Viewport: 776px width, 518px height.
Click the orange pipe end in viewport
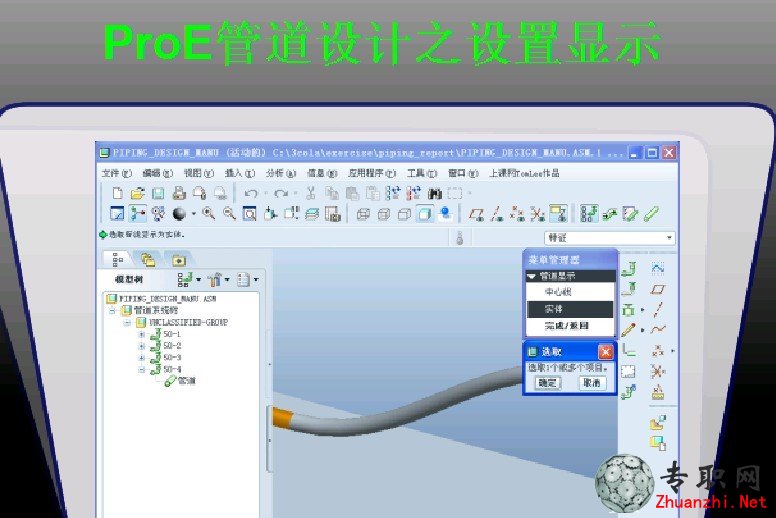point(284,419)
